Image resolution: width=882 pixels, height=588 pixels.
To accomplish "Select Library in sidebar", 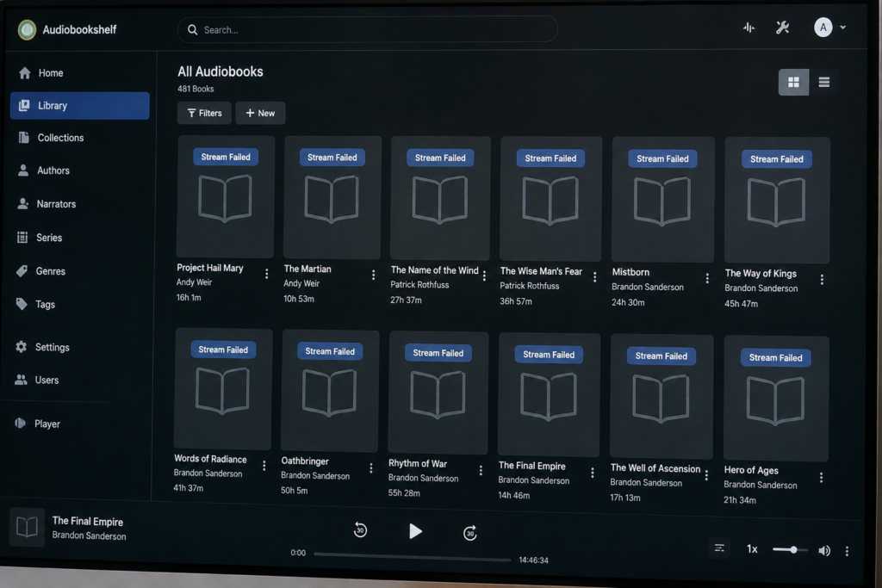I will click(x=79, y=106).
